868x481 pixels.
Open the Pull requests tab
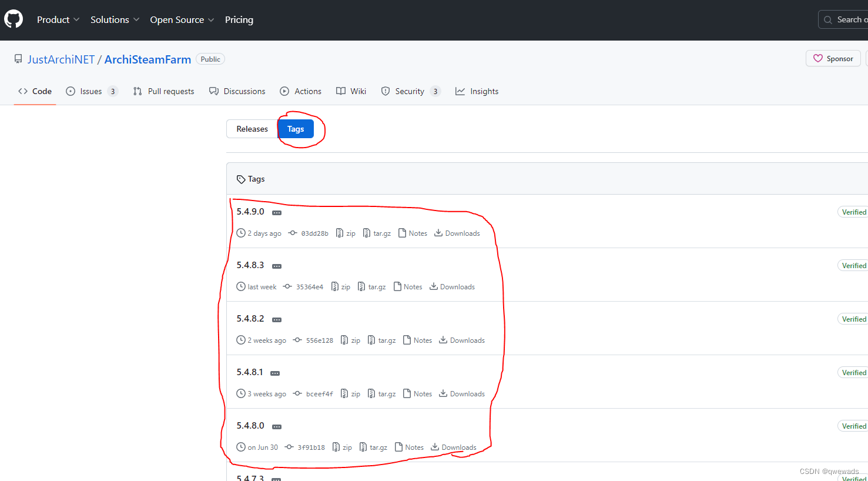(163, 91)
